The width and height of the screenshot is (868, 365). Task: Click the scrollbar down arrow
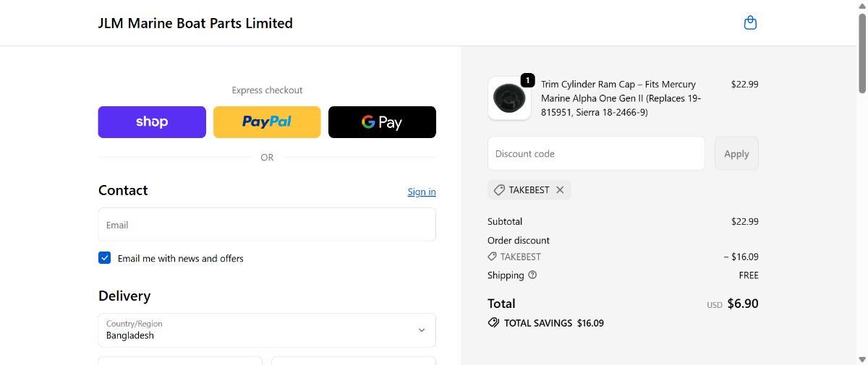[x=861, y=359]
